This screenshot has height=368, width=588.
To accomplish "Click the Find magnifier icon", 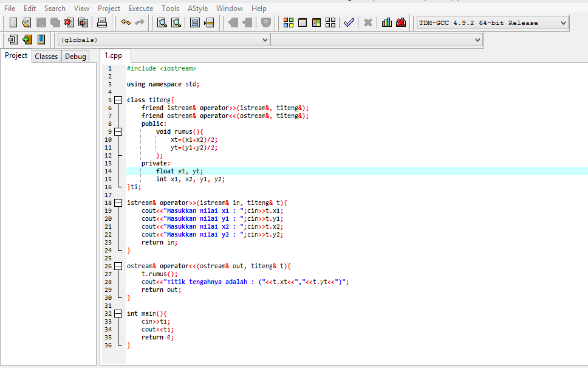I will point(162,23).
